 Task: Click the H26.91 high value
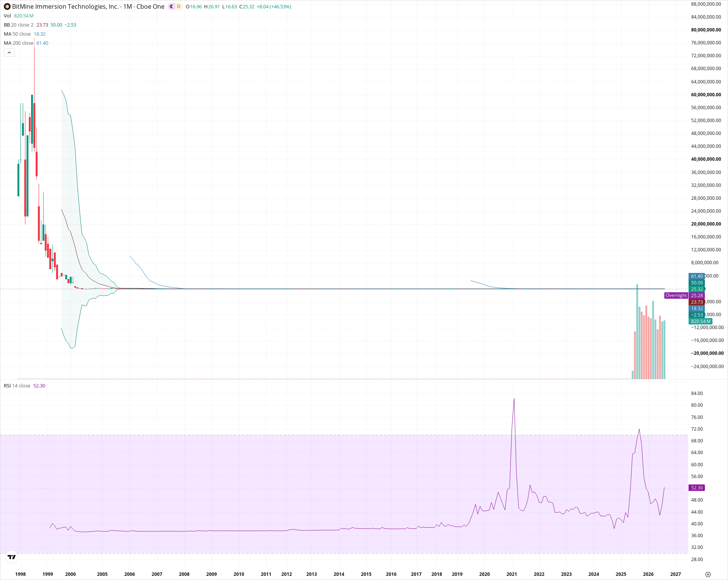[x=212, y=6]
